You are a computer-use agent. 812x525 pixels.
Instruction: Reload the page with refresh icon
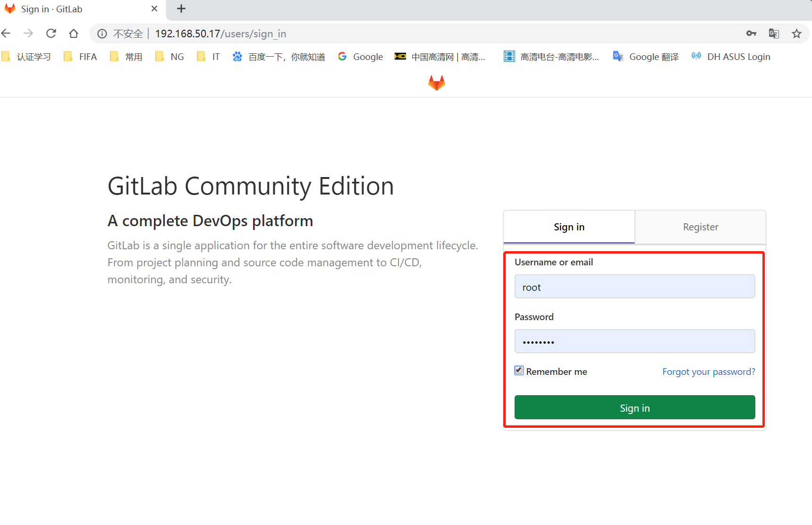(51, 34)
